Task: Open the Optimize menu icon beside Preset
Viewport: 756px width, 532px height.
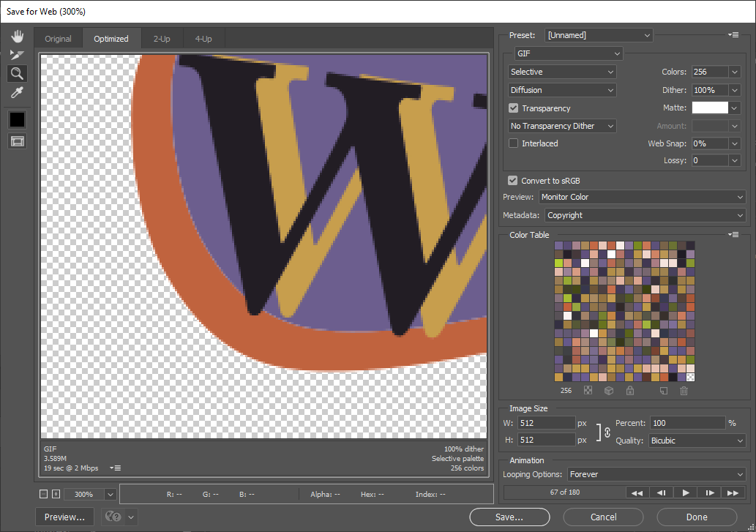Action: (733, 34)
